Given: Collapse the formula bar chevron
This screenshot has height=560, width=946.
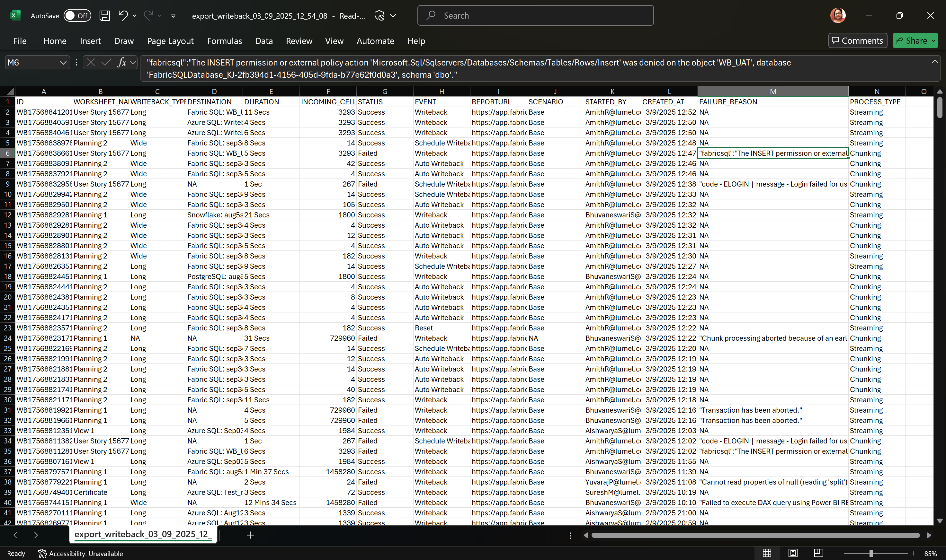Looking at the screenshot, I should point(934,62).
